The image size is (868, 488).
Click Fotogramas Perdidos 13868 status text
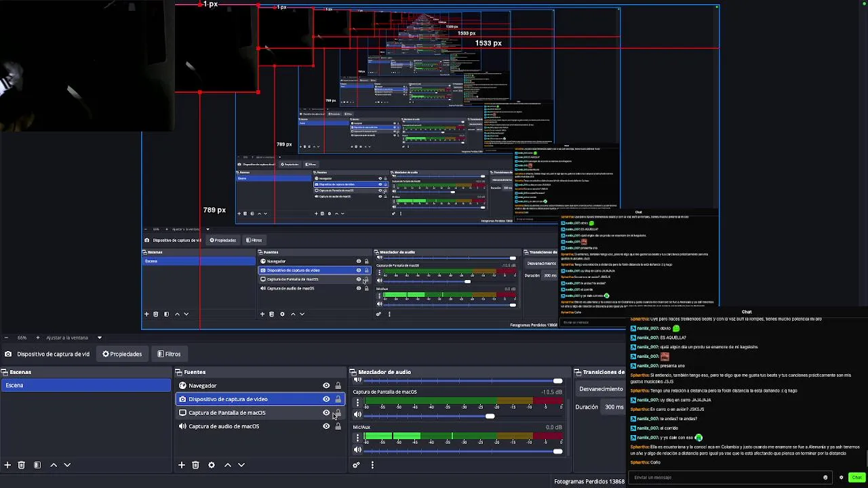pyautogui.click(x=589, y=482)
